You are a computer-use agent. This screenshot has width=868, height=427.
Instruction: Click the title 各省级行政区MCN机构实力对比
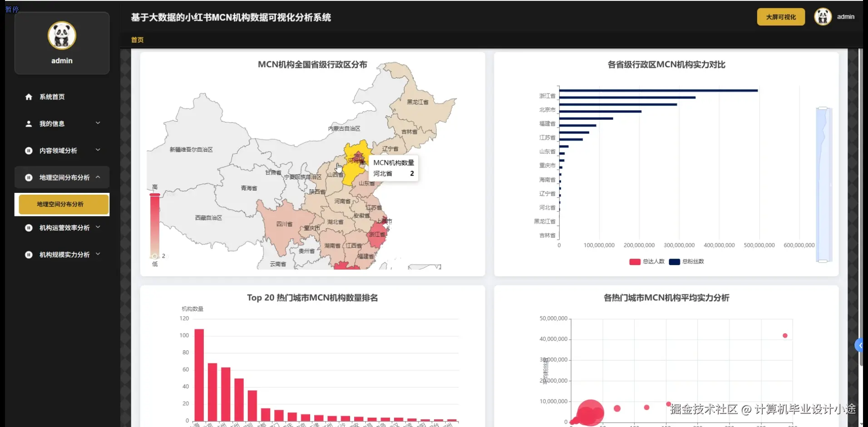click(666, 65)
